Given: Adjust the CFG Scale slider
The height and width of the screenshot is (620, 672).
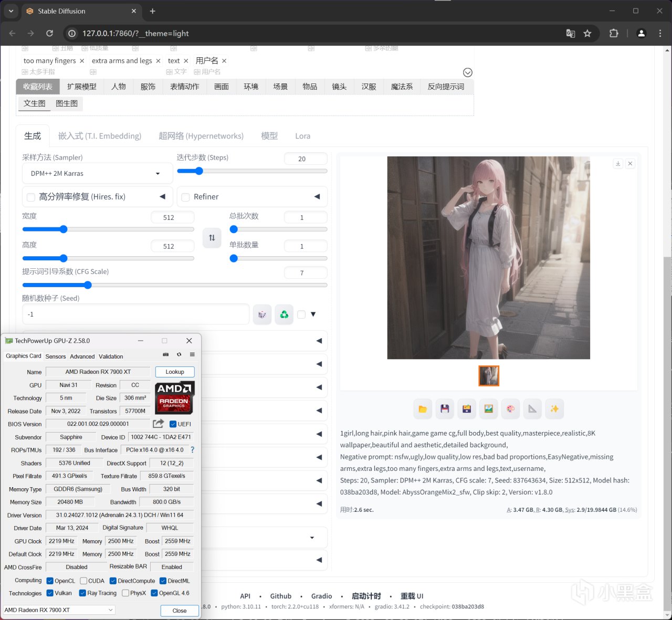Looking at the screenshot, I should click(175, 285).
